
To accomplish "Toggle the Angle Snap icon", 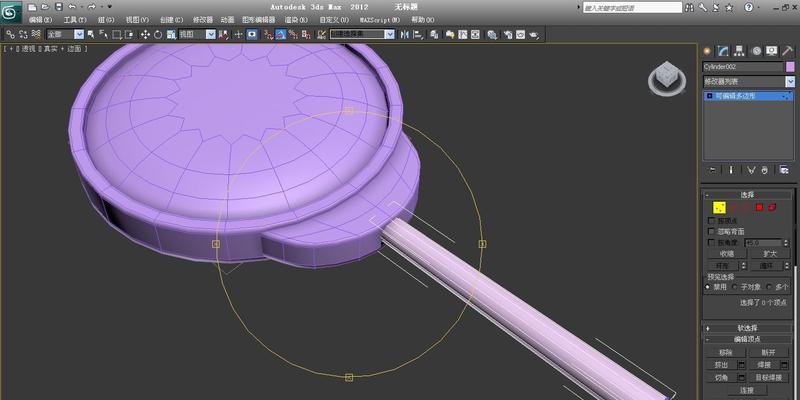I will tap(281, 34).
